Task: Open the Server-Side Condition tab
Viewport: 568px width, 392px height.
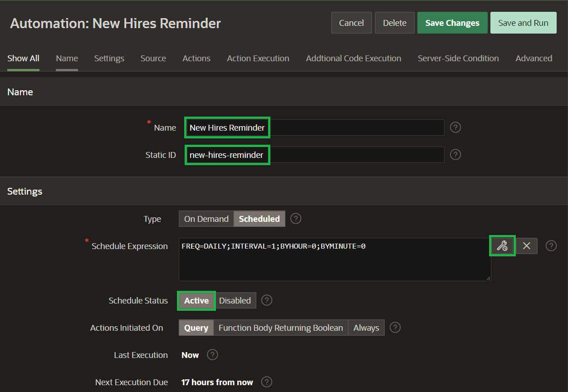Action: [x=458, y=59]
